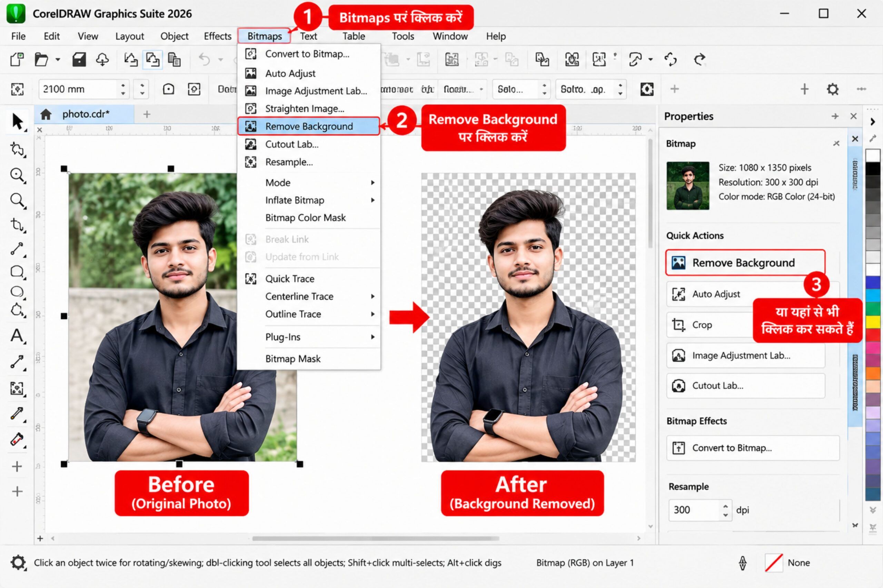
Task: Click the Resample dpi spinner arrows
Action: click(x=725, y=510)
